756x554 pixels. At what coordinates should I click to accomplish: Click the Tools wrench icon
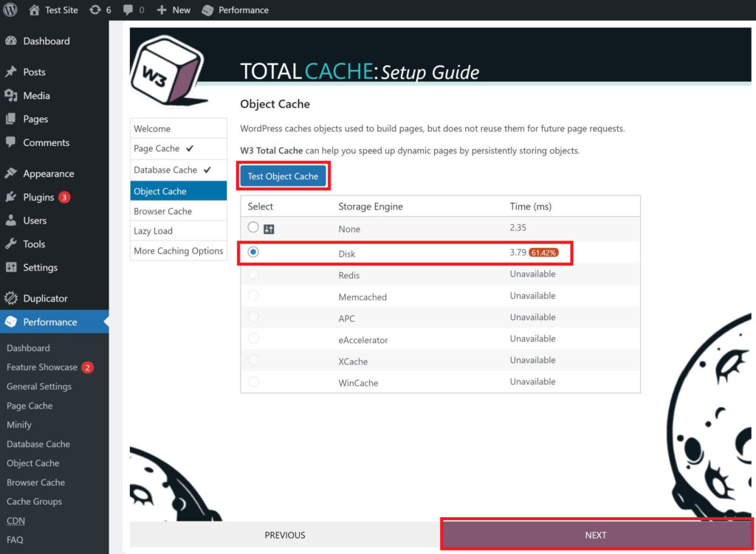click(x=11, y=243)
